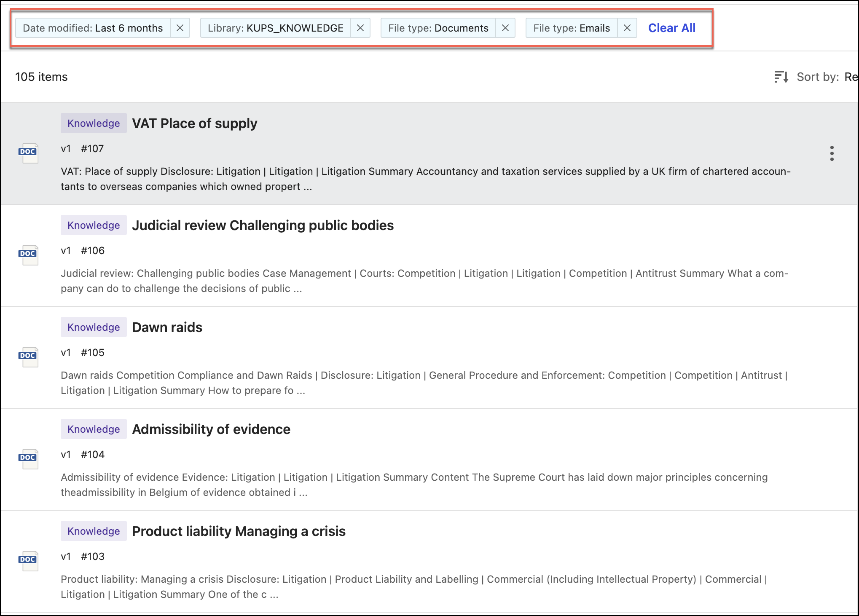Click the Date modified Last 6 months chip
859x616 pixels.
coord(93,28)
